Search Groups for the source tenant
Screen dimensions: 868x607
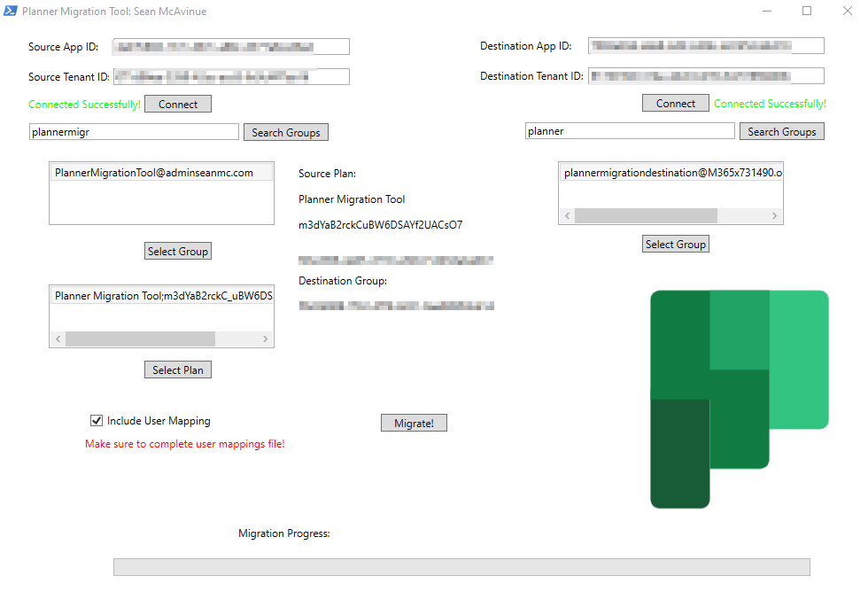point(285,132)
